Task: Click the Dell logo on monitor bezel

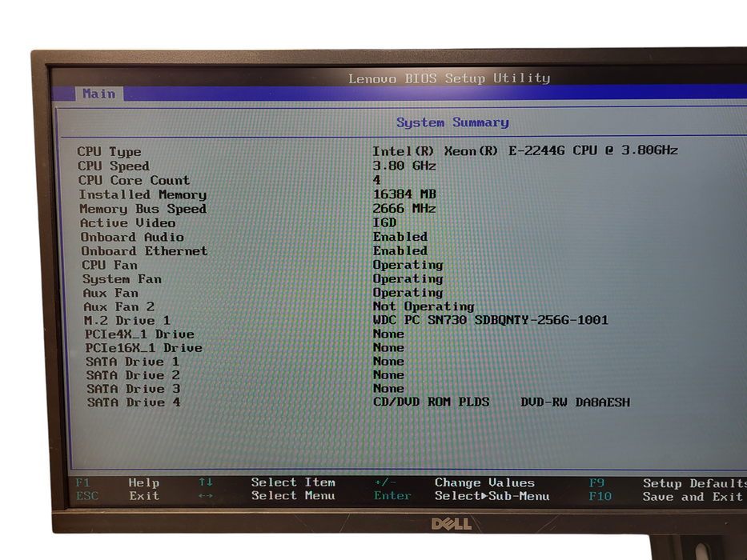Action: [451, 524]
